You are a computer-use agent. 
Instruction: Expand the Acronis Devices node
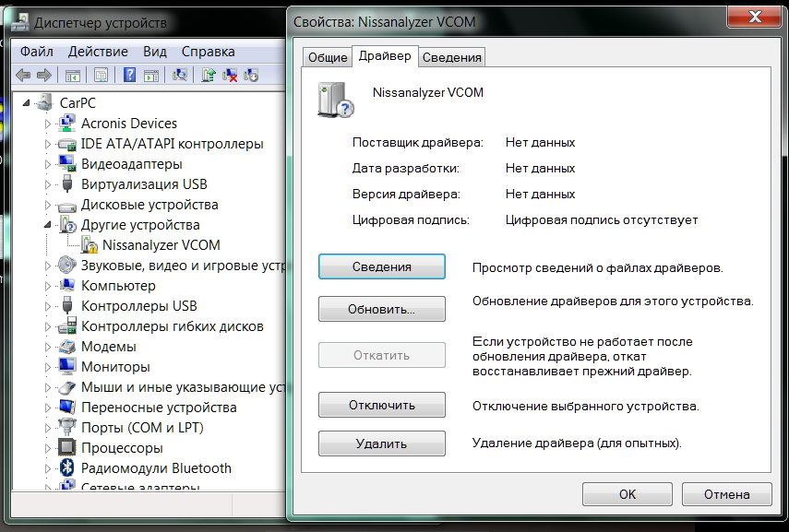[49, 124]
